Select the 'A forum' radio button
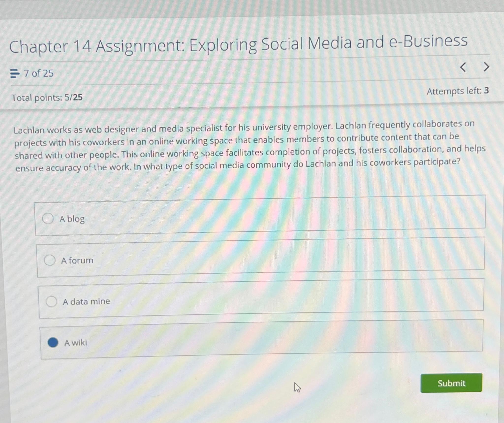The height and width of the screenshot is (423, 504). [49, 260]
